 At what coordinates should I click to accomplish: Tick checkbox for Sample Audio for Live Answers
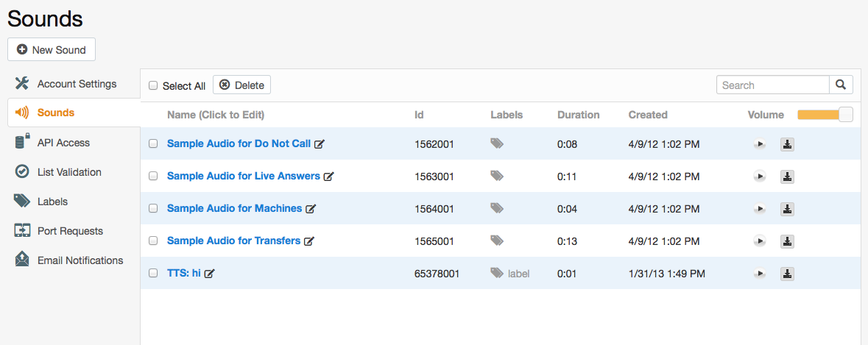[x=153, y=176]
